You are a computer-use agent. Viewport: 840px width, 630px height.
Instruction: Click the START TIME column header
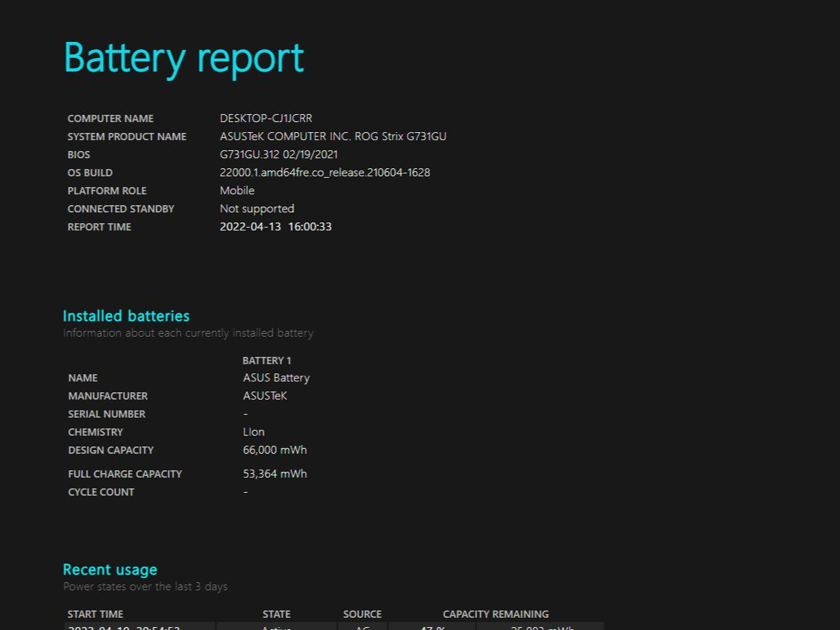(95, 615)
